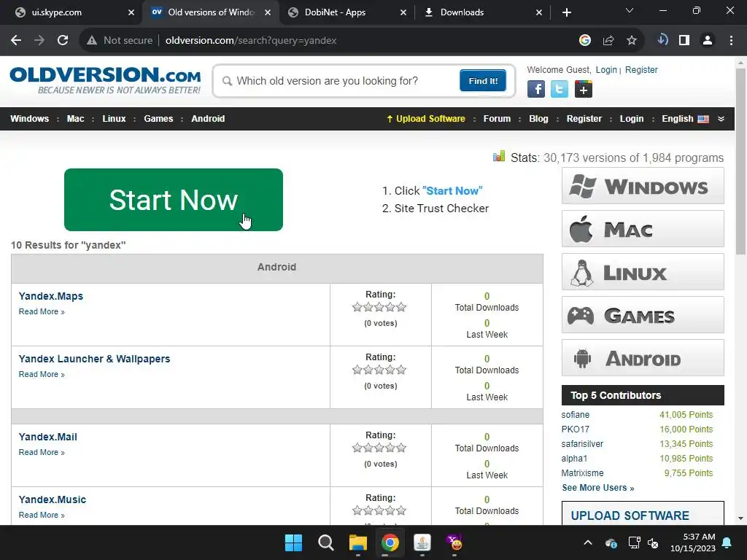Open Google icon in address bar
The width and height of the screenshot is (747, 560).
(x=585, y=41)
